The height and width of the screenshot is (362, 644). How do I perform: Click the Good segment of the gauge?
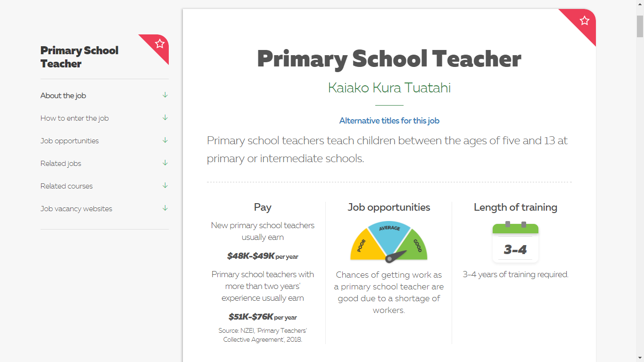point(414,245)
